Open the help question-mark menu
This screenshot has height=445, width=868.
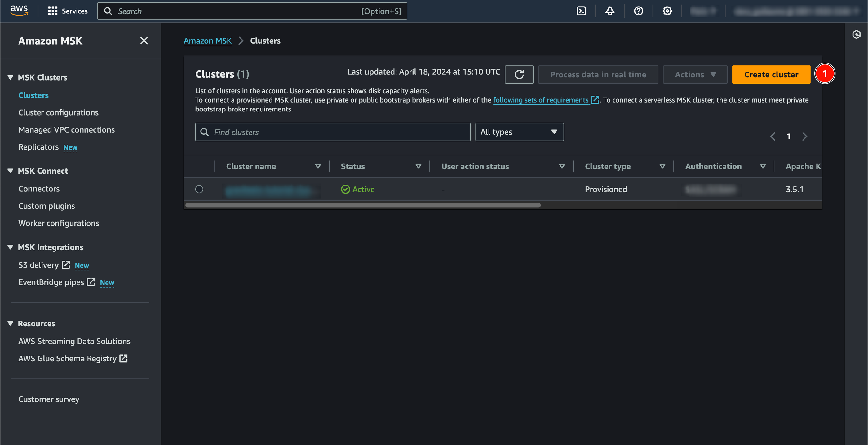coord(638,11)
